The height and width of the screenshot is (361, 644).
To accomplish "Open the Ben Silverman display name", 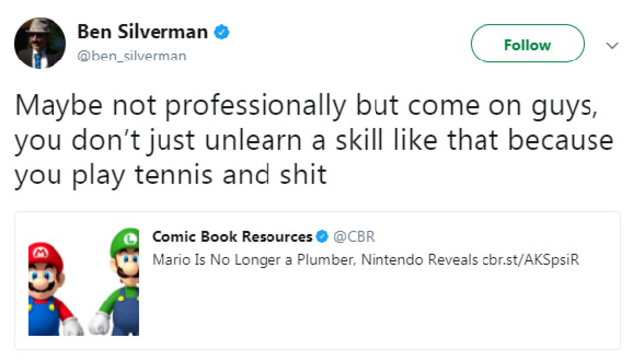I will click(143, 32).
